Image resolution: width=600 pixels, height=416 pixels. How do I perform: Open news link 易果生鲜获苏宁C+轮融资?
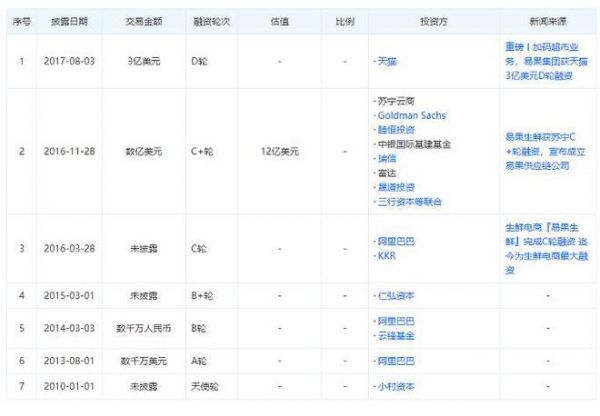click(545, 152)
